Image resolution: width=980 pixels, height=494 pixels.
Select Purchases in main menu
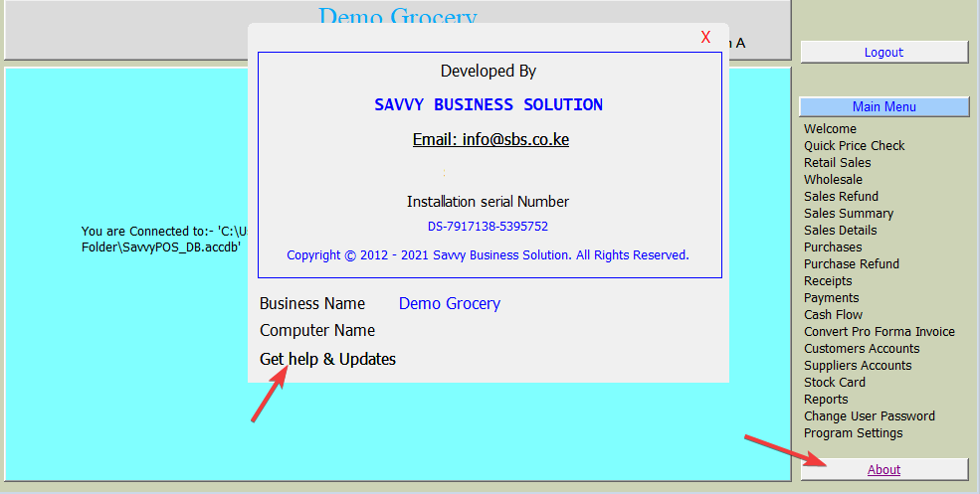(x=833, y=247)
